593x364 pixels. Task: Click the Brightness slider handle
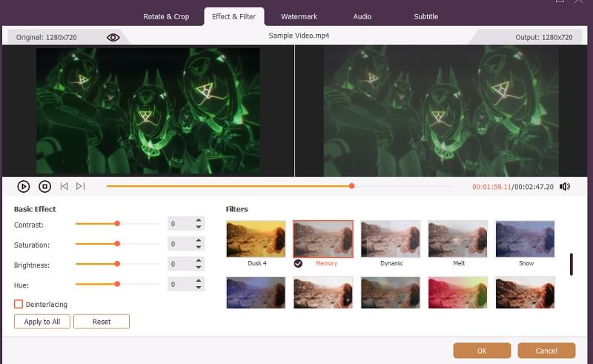[x=117, y=263]
